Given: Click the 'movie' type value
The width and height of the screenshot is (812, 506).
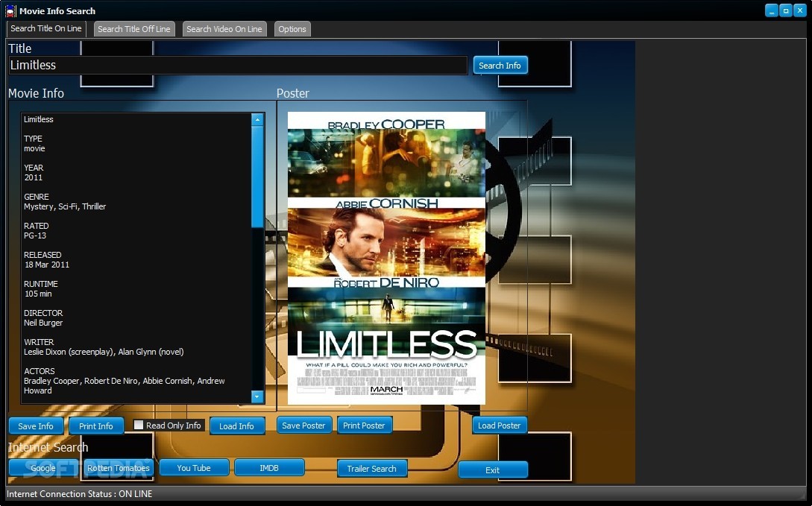Looking at the screenshot, I should (34, 148).
